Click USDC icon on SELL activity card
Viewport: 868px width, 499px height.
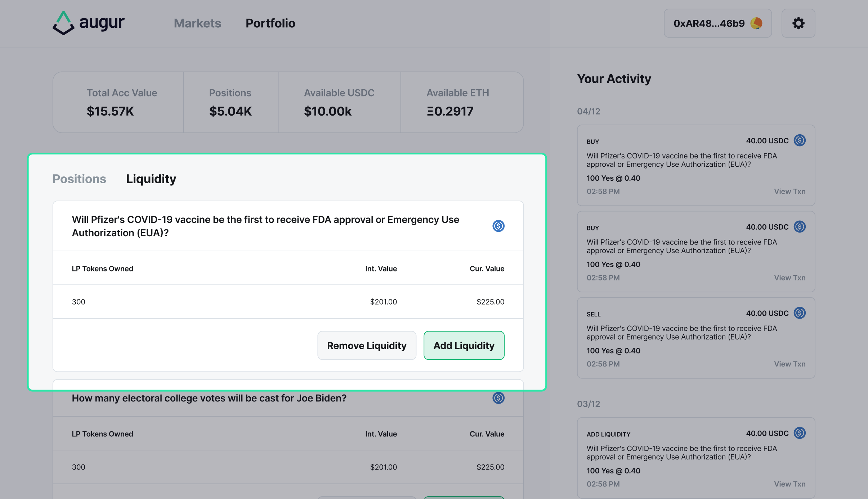(x=800, y=313)
